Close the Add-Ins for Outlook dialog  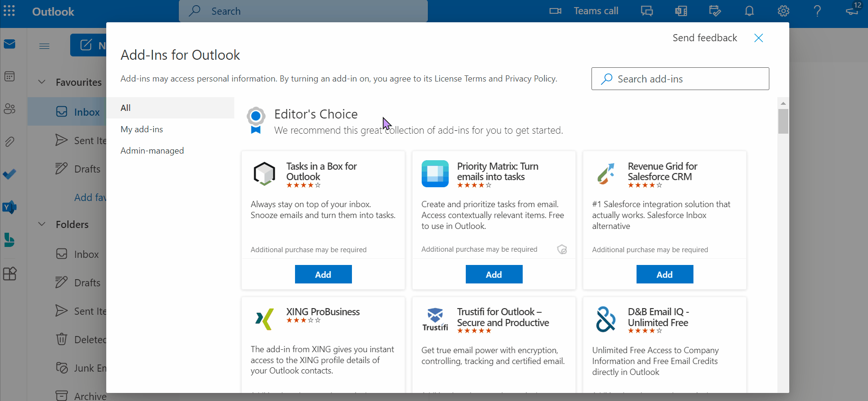point(758,38)
